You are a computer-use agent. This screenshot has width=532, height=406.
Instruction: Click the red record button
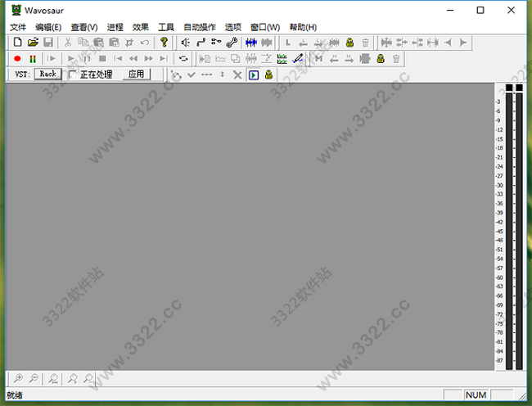tap(17, 59)
